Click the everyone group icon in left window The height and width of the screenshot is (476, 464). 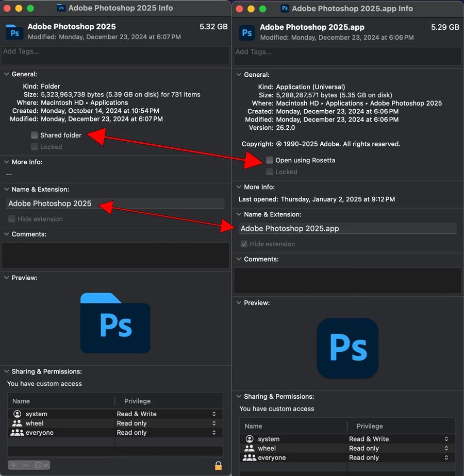(17, 433)
